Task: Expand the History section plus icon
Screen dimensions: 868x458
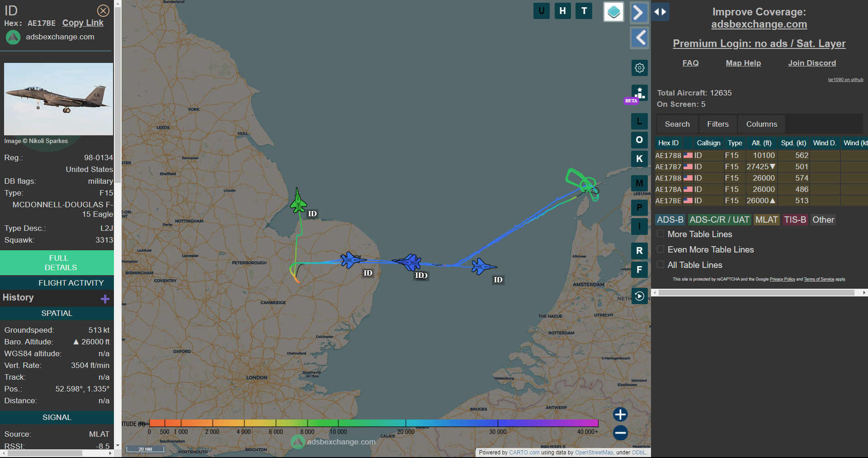Action: click(x=105, y=299)
